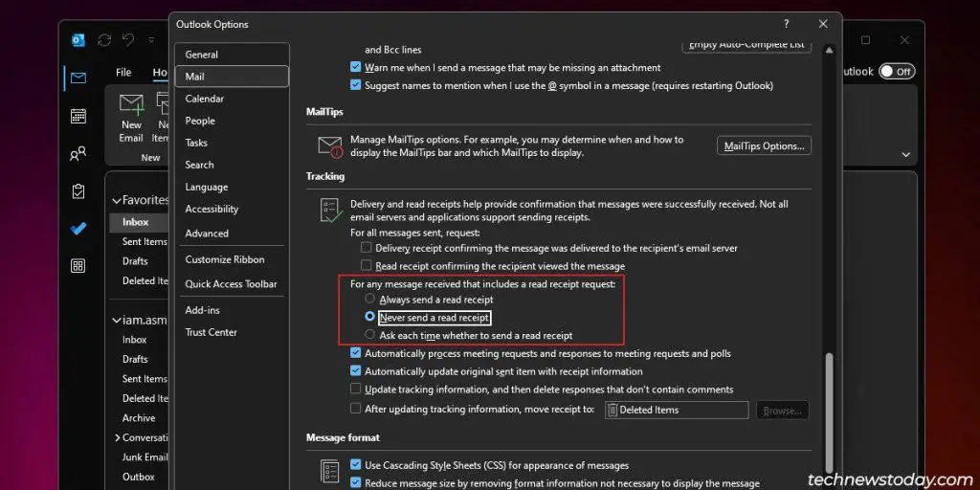
Task: Open the Language options category
Action: 232,187
